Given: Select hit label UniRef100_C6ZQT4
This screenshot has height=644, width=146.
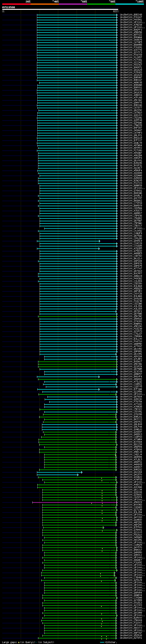Looking at the screenshot, I should 131,497.
